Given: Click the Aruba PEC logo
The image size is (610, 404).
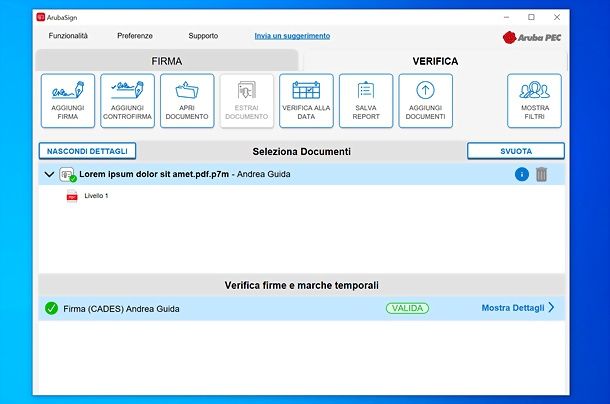Looking at the screenshot, I should (532, 37).
